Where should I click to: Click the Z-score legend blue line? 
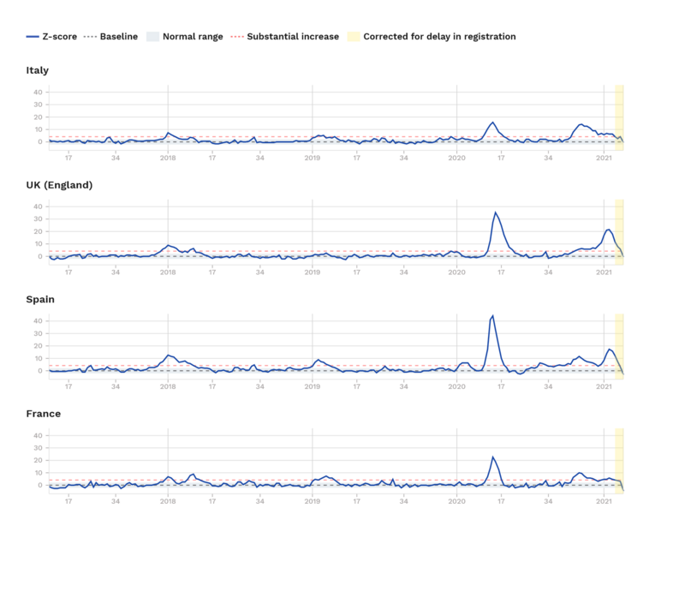tap(33, 37)
